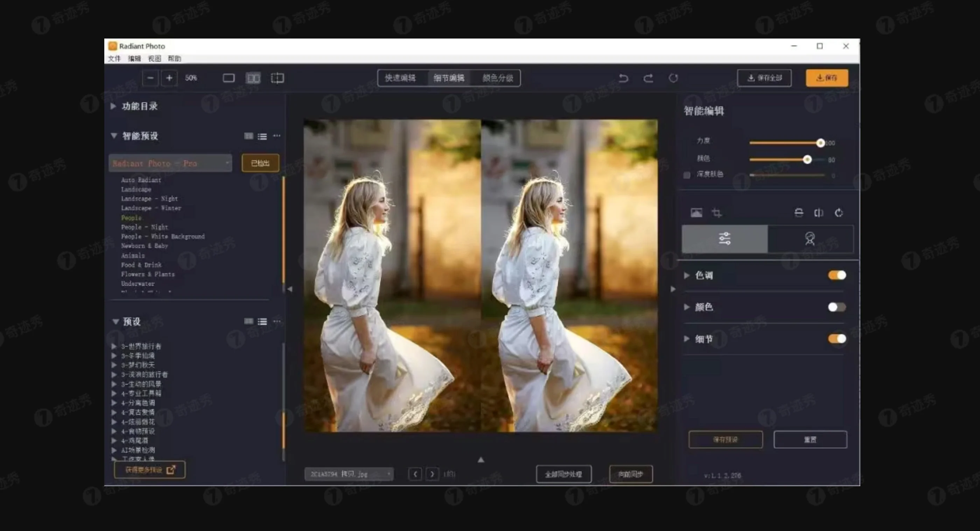Open the 文件 menu
Screen dimensions: 980x531
(x=113, y=58)
